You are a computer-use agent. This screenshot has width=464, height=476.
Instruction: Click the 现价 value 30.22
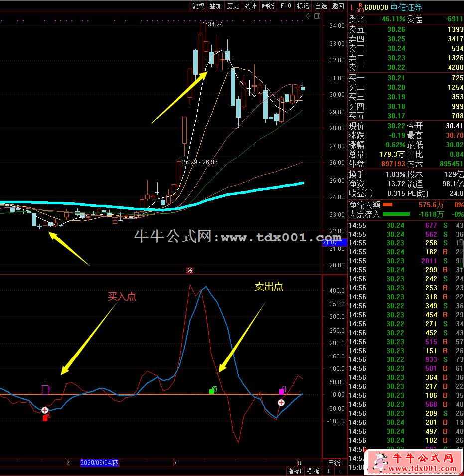tap(396, 126)
